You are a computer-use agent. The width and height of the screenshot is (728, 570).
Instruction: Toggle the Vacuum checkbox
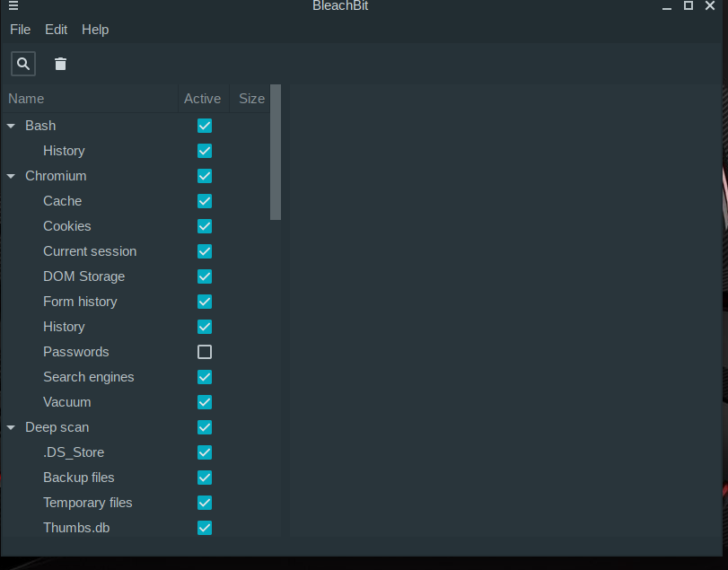point(205,402)
